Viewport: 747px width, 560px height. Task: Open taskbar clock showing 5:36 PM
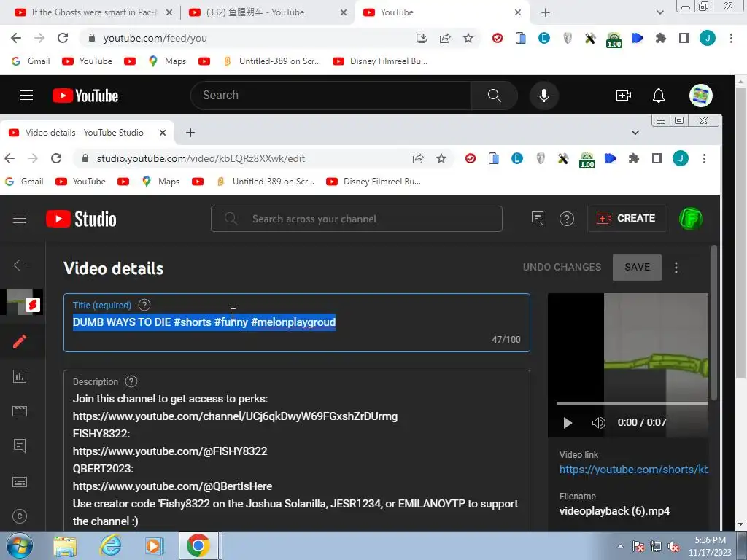click(x=710, y=546)
